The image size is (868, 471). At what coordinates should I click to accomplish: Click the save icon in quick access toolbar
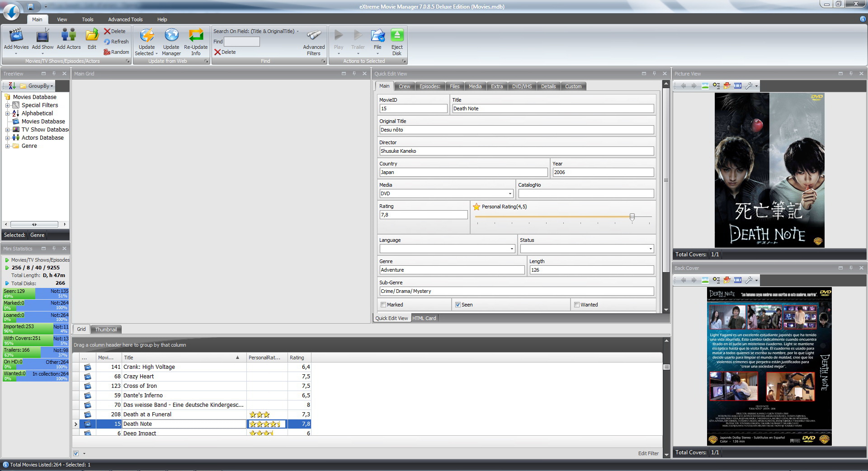click(x=31, y=6)
